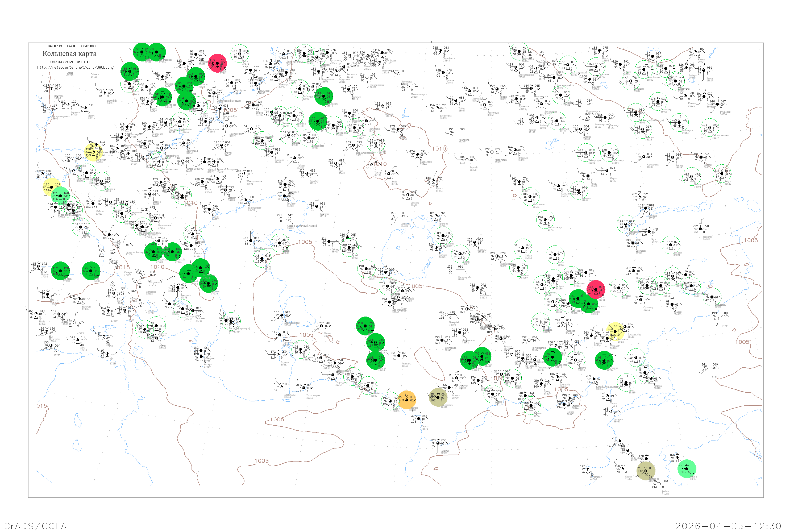This screenshot has height=532, width=798.
Task: Open the meteocenter.net UAOL.png URL
Action: [75, 68]
